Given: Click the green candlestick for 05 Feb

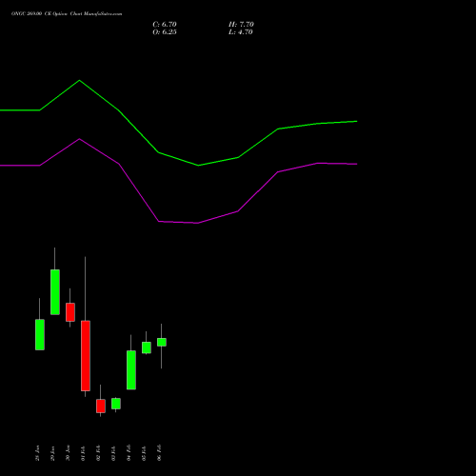Looking at the screenshot, I should 147,347.
